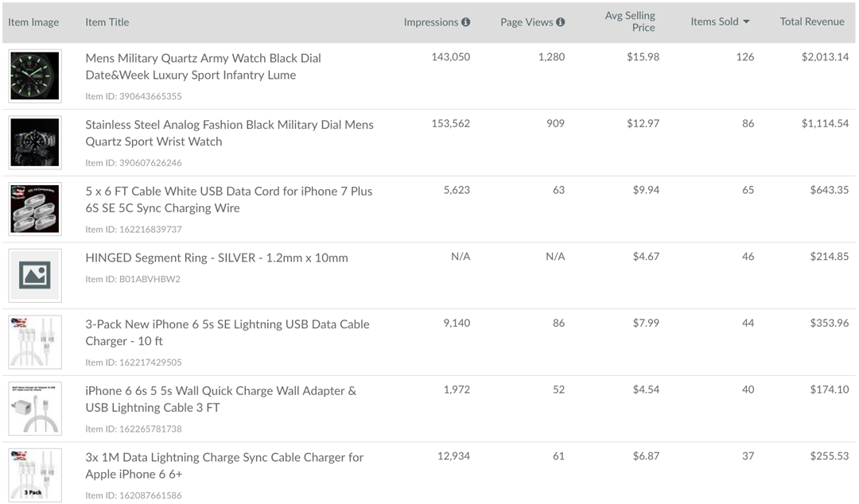Click the Items Sold sort arrow
This screenshot has width=859, height=504.
coord(746,22)
